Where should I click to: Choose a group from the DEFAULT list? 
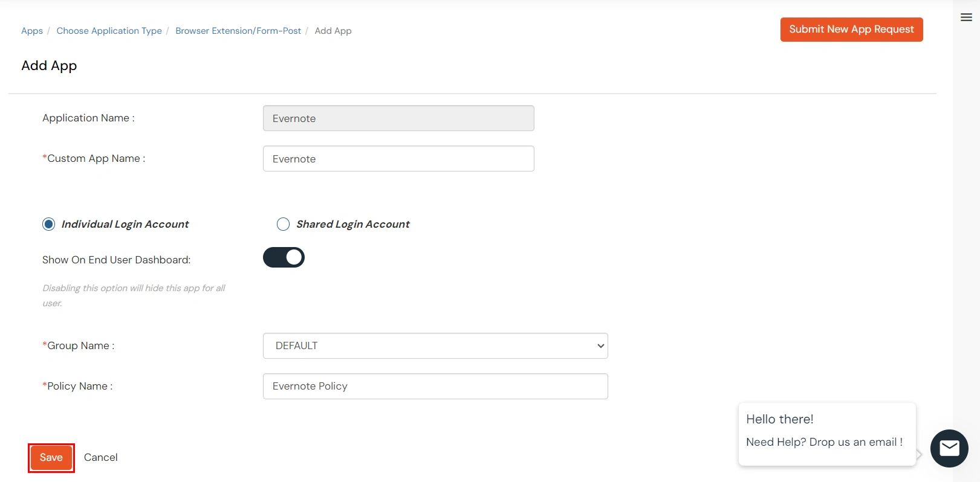[435, 345]
